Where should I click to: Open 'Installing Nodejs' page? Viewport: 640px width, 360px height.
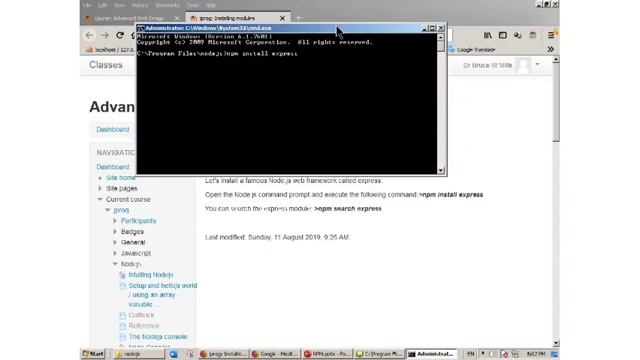point(151,275)
